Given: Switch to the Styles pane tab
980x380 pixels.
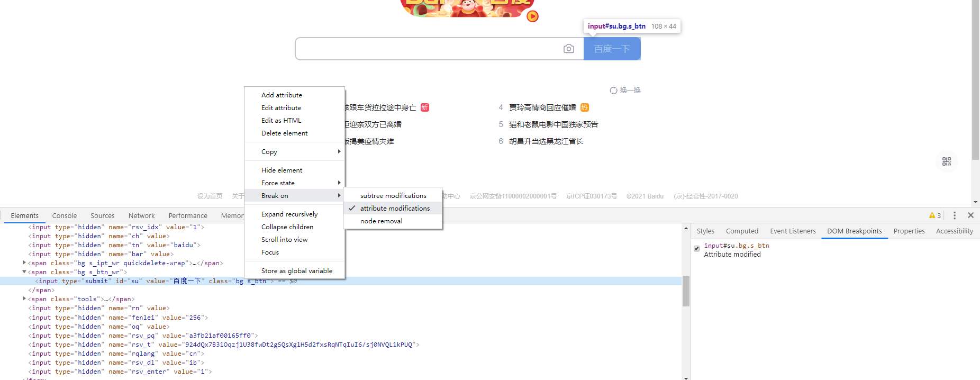Looking at the screenshot, I should coord(705,231).
